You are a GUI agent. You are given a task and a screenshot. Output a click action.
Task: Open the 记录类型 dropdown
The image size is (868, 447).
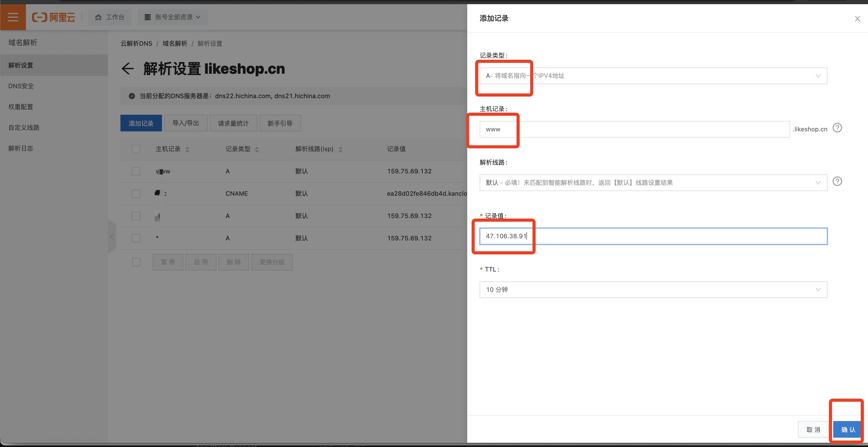click(x=653, y=76)
